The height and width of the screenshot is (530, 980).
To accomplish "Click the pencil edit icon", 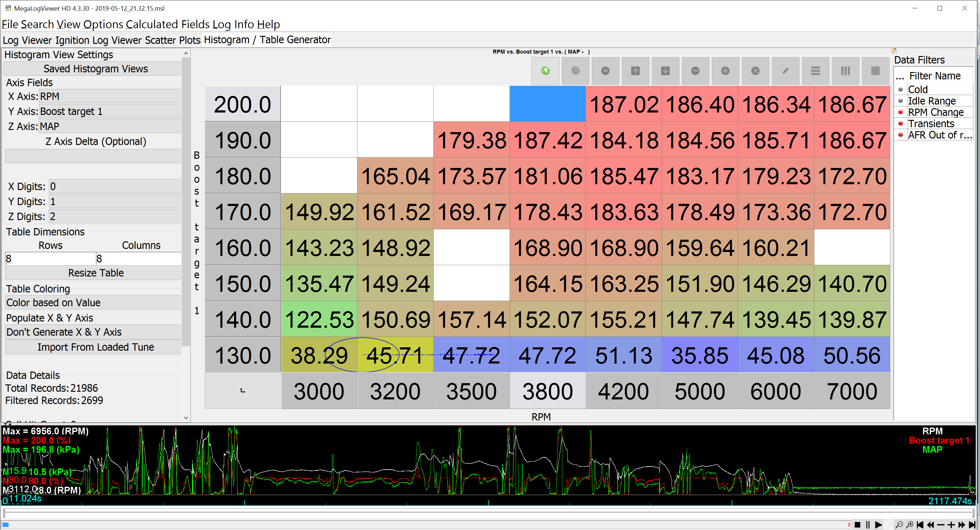I will click(x=785, y=71).
